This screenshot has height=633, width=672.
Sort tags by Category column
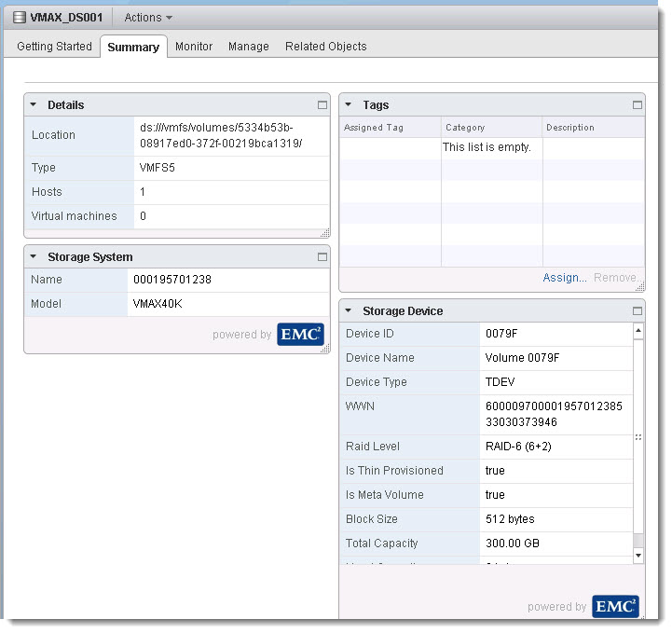(491, 128)
